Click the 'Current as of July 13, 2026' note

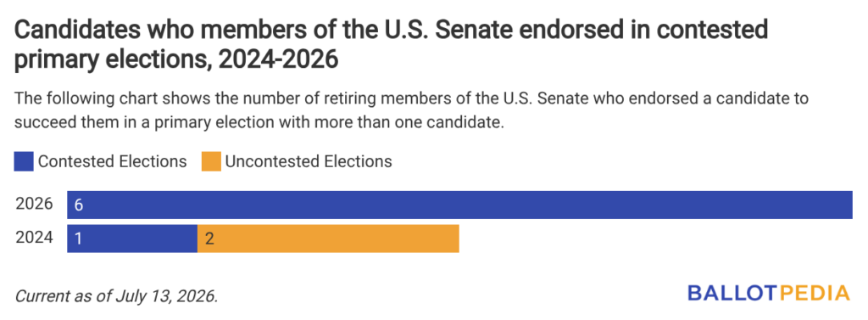click(x=116, y=295)
